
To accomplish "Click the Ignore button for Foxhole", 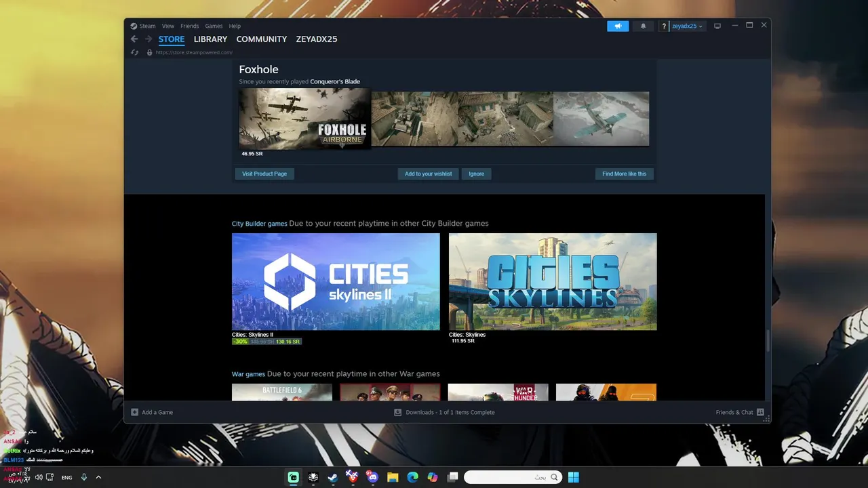I will point(477,174).
